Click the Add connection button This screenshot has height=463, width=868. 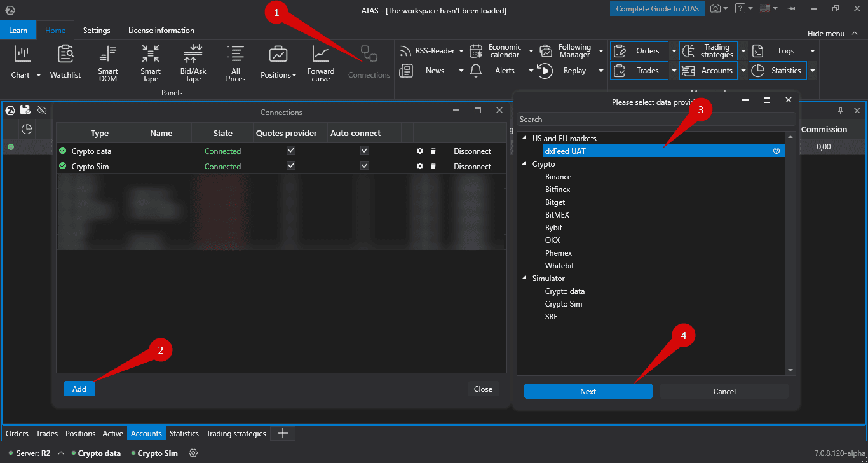(79, 389)
